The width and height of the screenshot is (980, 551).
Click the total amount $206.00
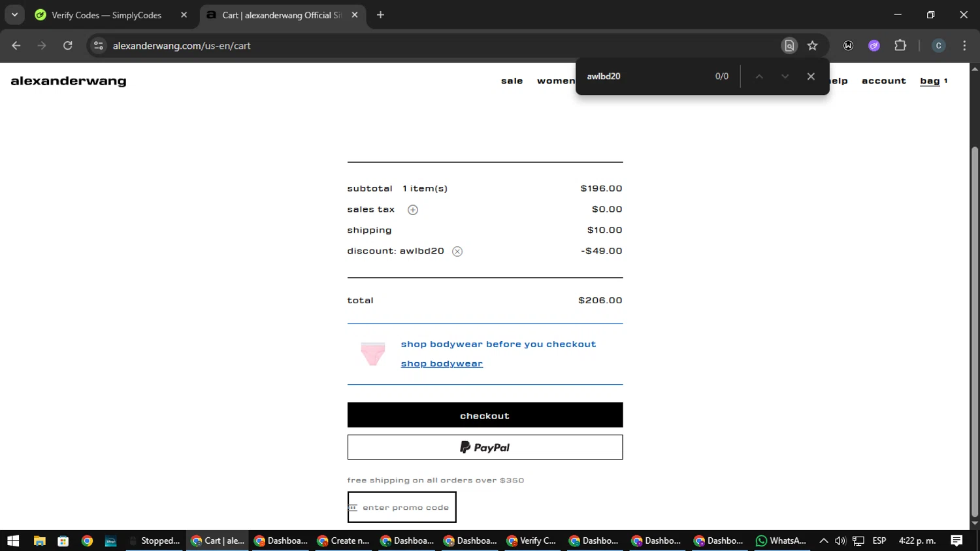tap(600, 301)
